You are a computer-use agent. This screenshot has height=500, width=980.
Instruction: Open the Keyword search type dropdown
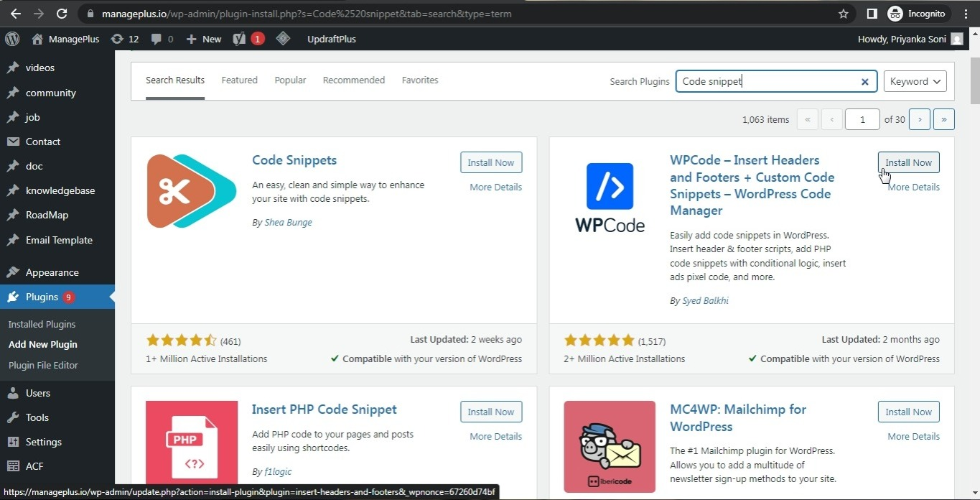(915, 81)
